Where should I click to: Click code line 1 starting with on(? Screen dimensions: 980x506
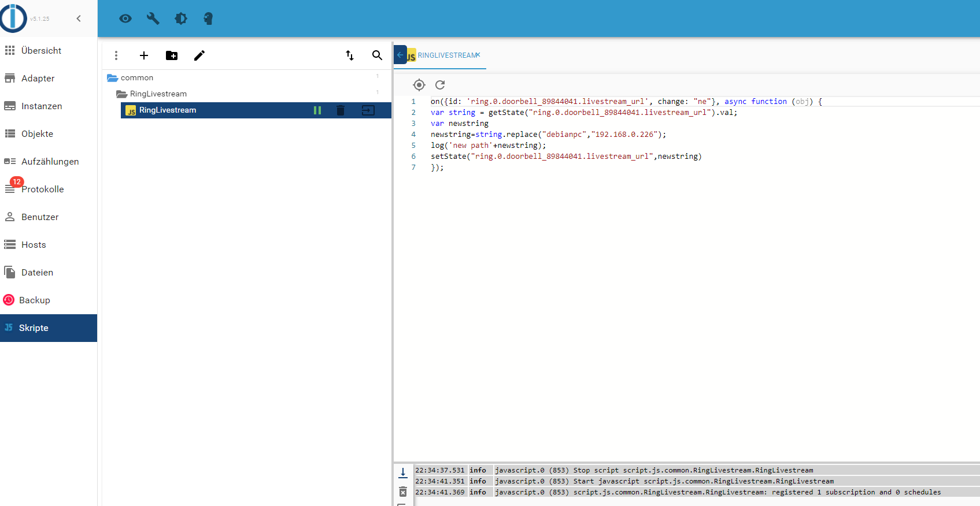626,102
